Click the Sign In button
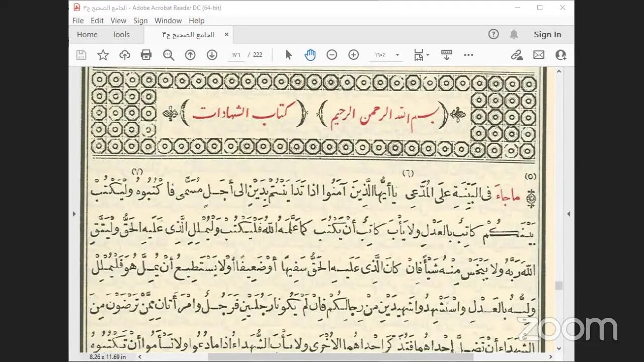Screen dimensions: 644x362 [x=547, y=34]
